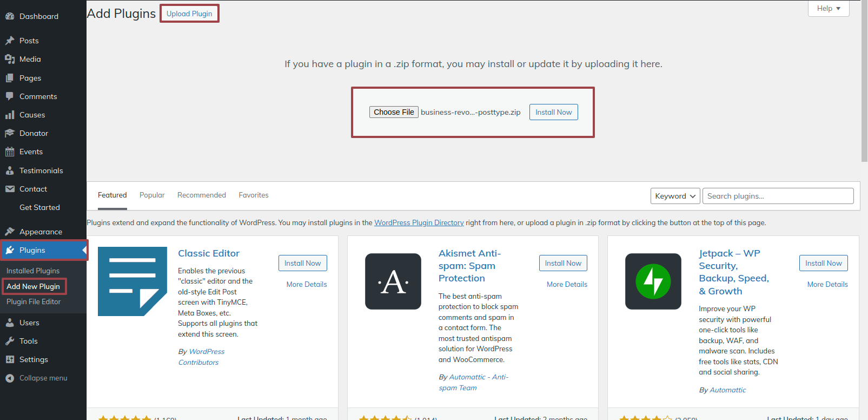Click the Akismet plugin logo
This screenshot has height=420, width=868.
pyautogui.click(x=393, y=281)
